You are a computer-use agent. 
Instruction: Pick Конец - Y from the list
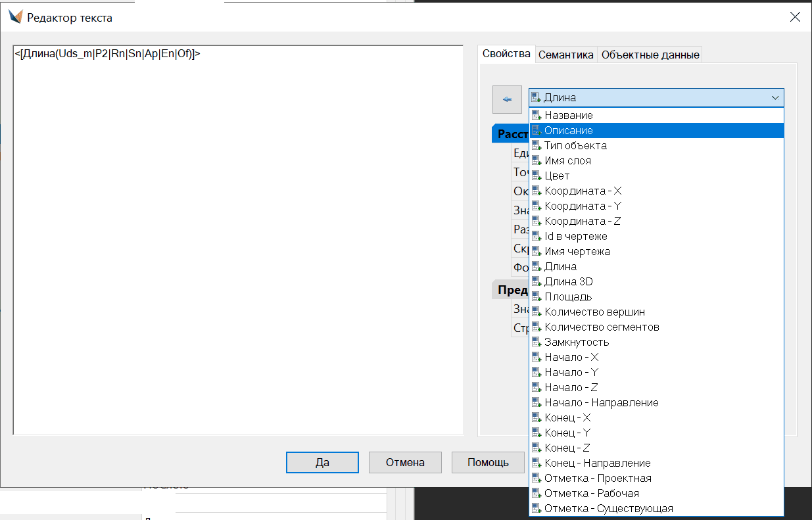click(657, 433)
